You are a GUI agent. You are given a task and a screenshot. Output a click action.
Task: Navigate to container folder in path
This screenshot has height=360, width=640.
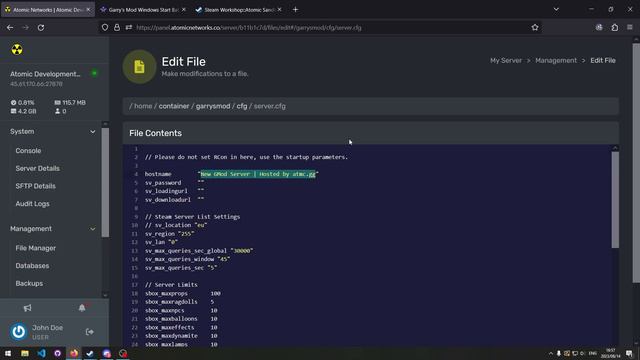point(173,106)
